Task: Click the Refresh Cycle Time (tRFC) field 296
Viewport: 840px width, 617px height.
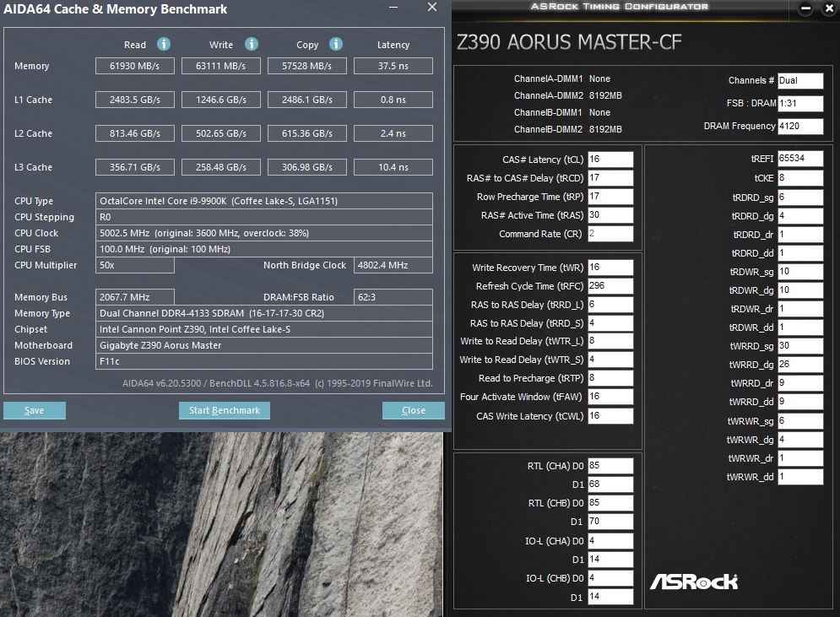Action: tap(610, 286)
